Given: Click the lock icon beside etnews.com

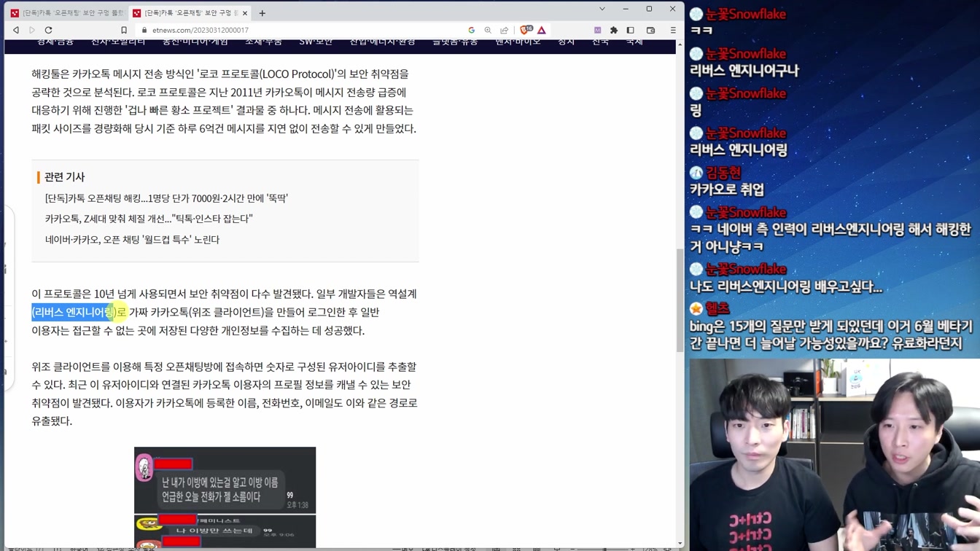Looking at the screenshot, I should 144,31.
